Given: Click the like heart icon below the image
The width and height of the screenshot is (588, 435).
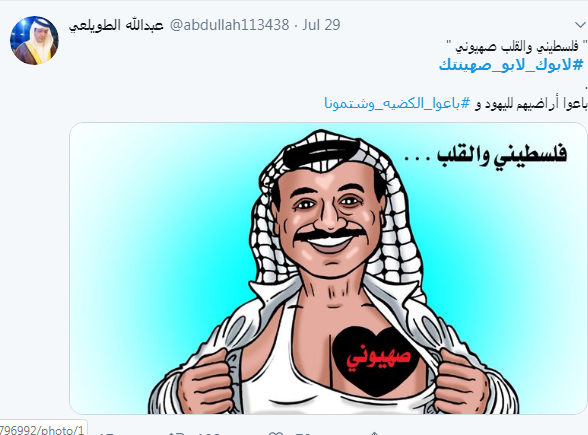Looking at the screenshot, I should [276, 433].
